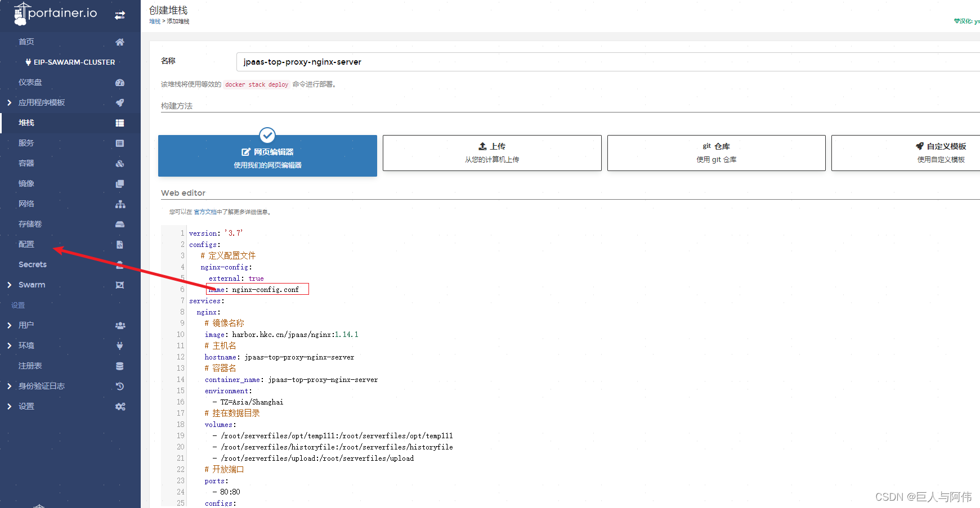Expand the 身份验证日志 chevron

10,386
